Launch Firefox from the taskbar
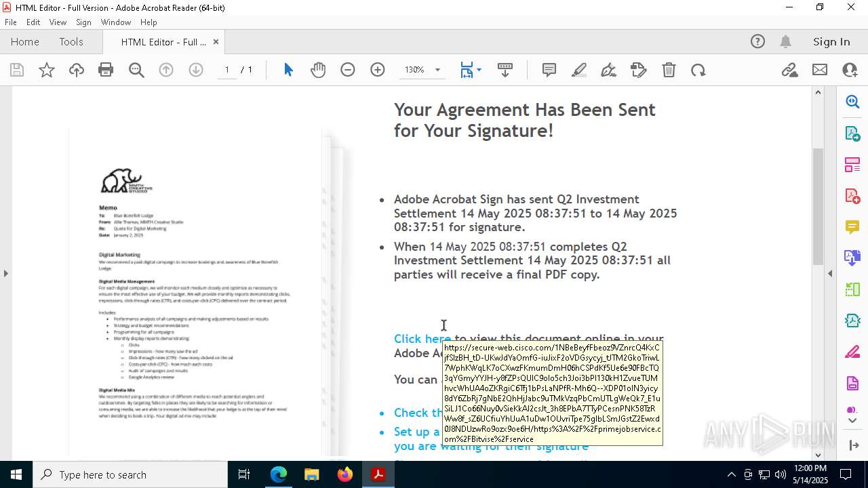Screen dimensions: 868x488 (345, 474)
